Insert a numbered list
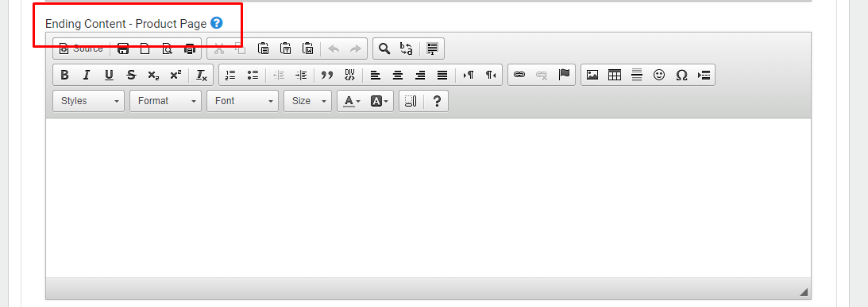This screenshot has width=868, height=307. pos(231,75)
